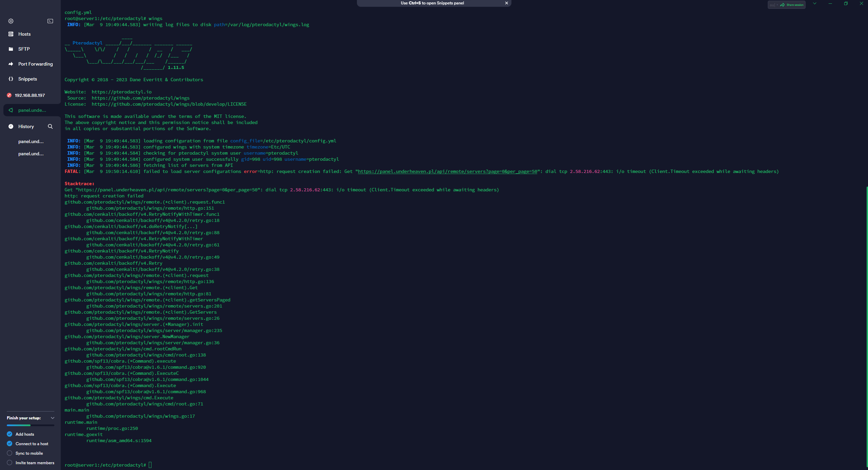Switch to the 192.168.88.197 connection tab
The height and width of the screenshot is (470, 868).
[30, 95]
